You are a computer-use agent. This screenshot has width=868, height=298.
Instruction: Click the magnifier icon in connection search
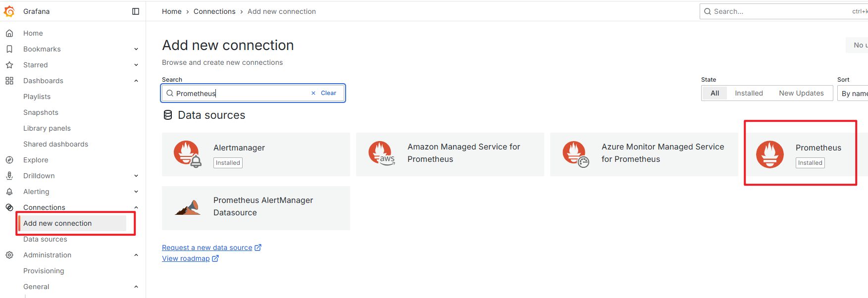(x=170, y=93)
